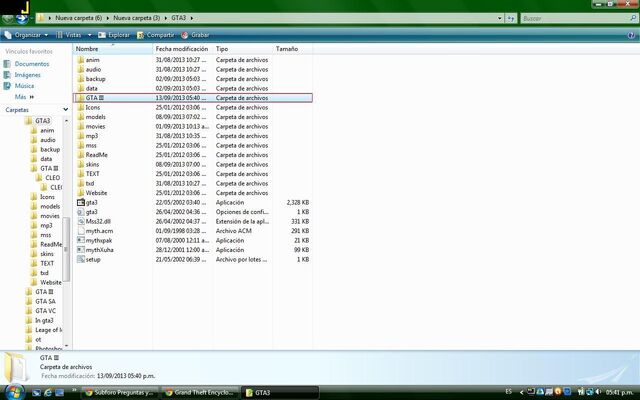Select the Website folder icon in file list
The image size is (640, 400).
[x=80, y=193]
